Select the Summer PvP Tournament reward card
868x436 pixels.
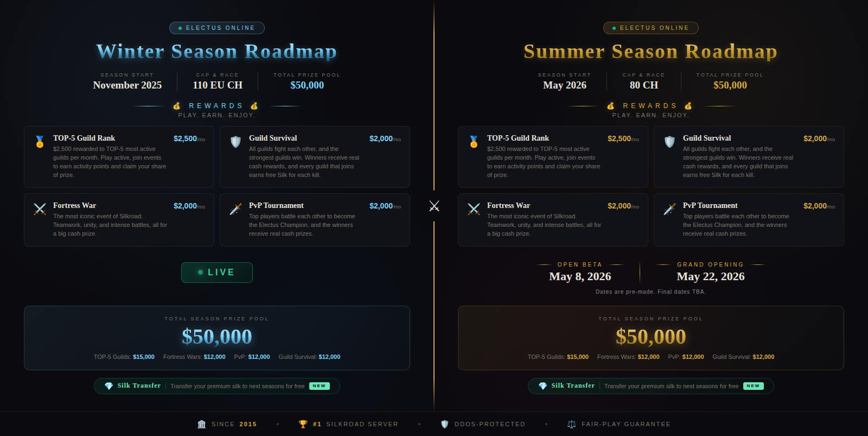pos(749,220)
